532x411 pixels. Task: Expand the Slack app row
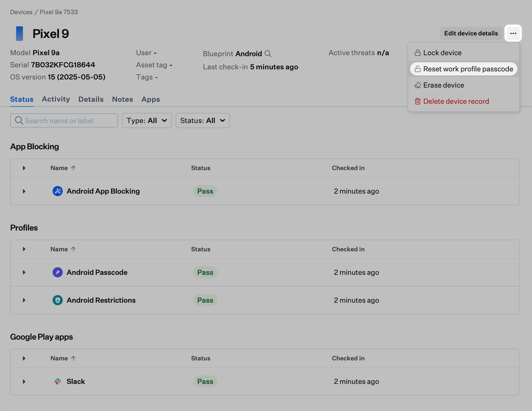(x=24, y=381)
